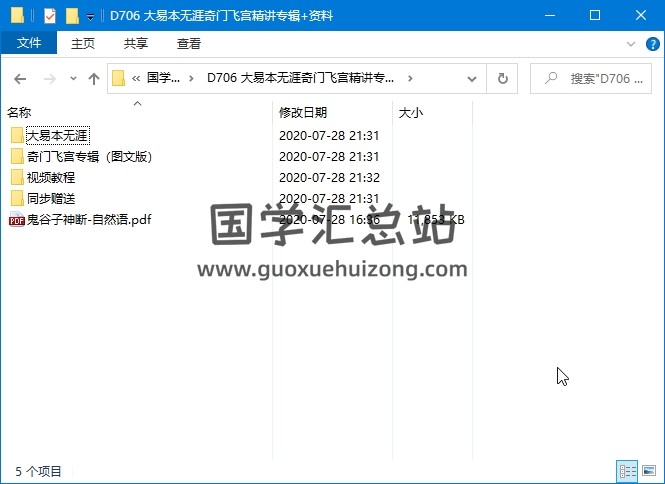Minimize the Explorer window
This screenshot has width=665, height=484.
(550, 15)
